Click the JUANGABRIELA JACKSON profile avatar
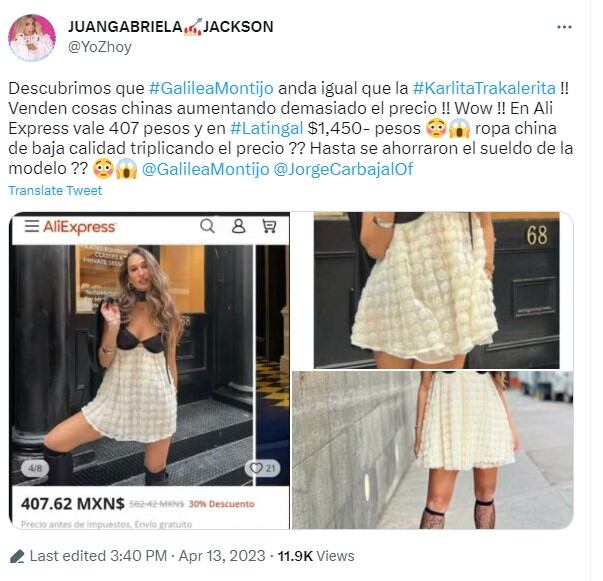The width and height of the screenshot is (603, 581). coord(32,38)
